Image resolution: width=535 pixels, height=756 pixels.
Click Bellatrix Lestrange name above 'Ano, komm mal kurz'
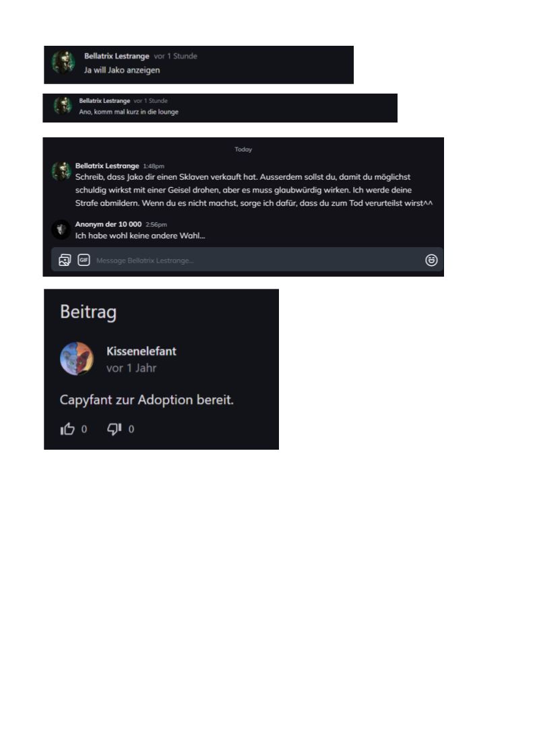(x=104, y=101)
